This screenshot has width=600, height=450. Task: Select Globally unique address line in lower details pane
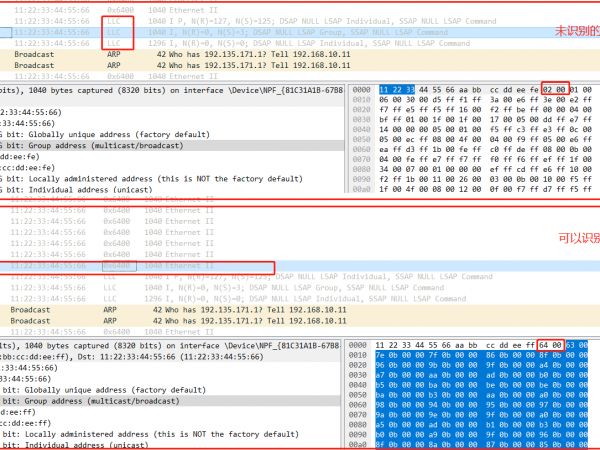tap(100, 385)
